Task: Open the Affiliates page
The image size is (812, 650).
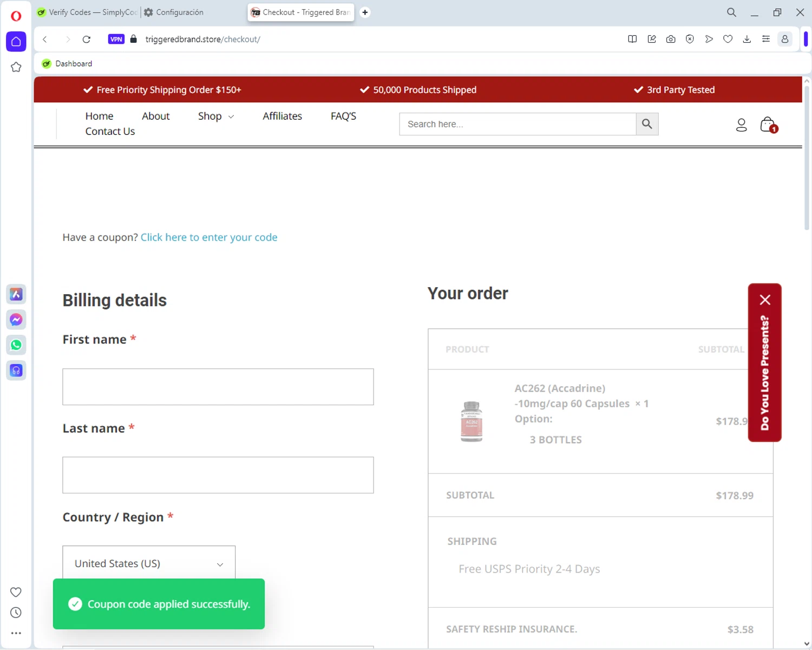Action: pos(283,116)
